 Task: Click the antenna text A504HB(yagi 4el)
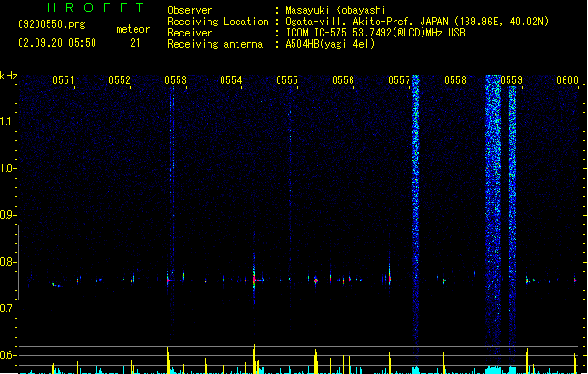click(330, 44)
